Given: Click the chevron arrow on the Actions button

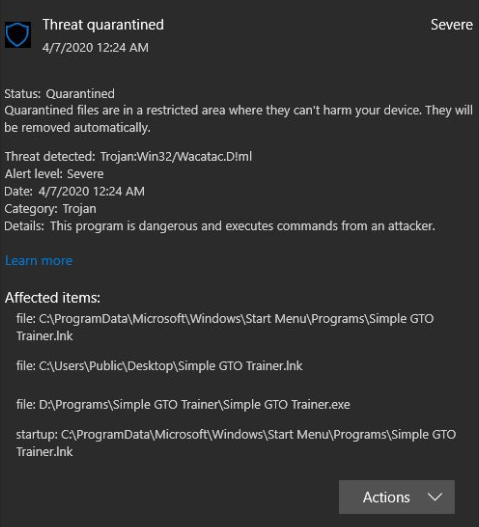Looking at the screenshot, I should click(x=435, y=497).
